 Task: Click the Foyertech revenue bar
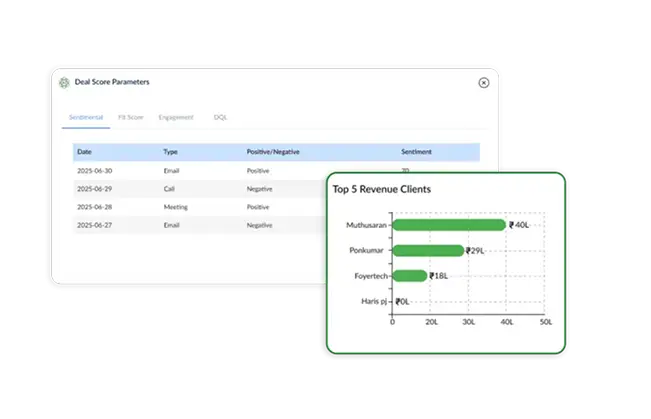click(x=410, y=275)
